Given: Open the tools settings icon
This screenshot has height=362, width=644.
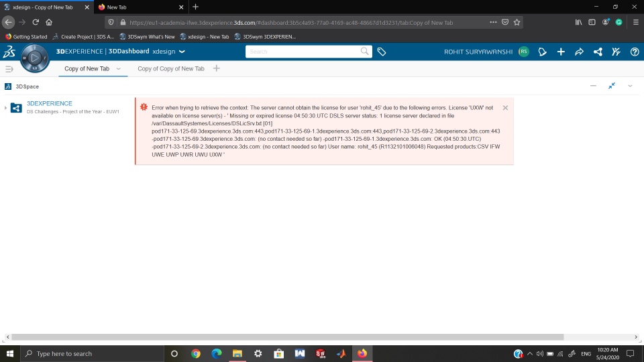Looking at the screenshot, I should (x=616, y=52).
